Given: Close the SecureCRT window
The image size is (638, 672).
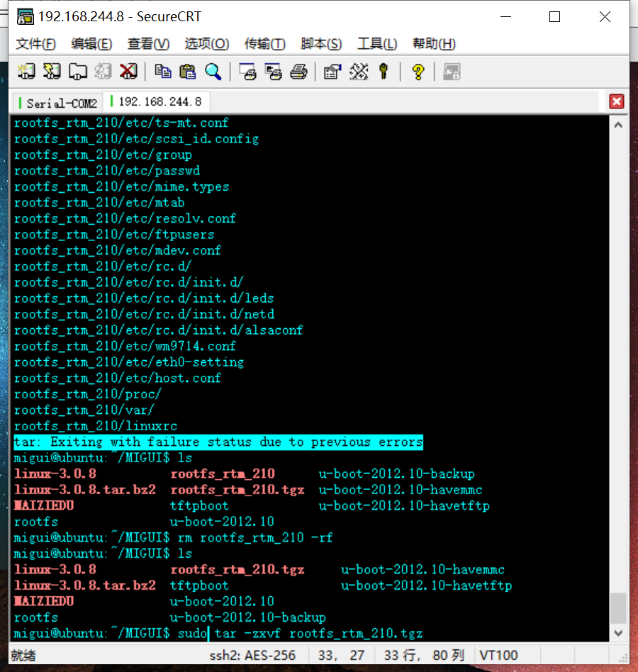Looking at the screenshot, I should point(605,17).
